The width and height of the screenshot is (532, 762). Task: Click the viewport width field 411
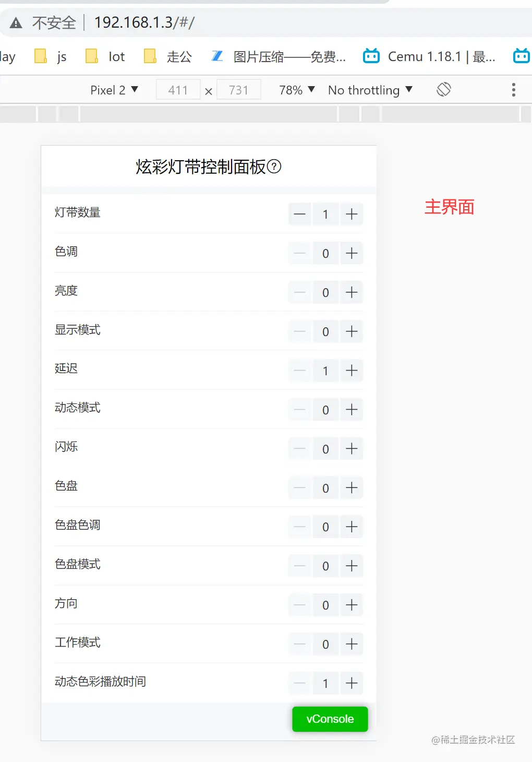click(x=178, y=90)
